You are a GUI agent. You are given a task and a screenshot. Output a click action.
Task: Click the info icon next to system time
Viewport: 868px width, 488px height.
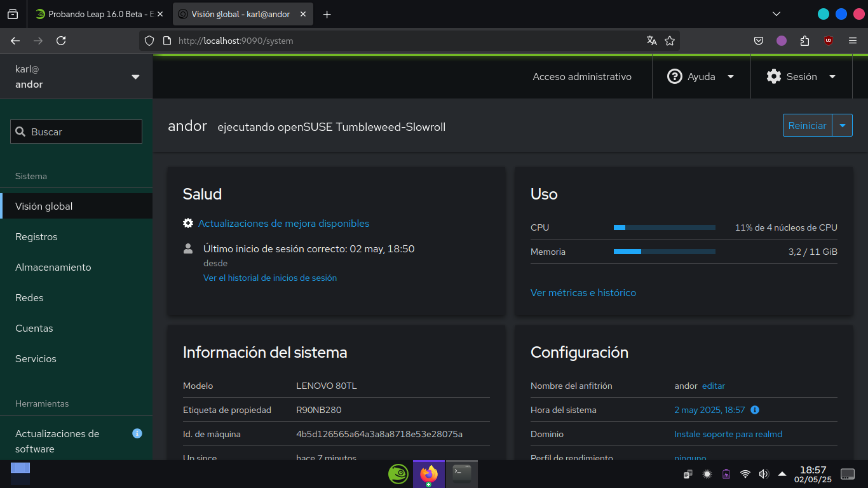[755, 410]
